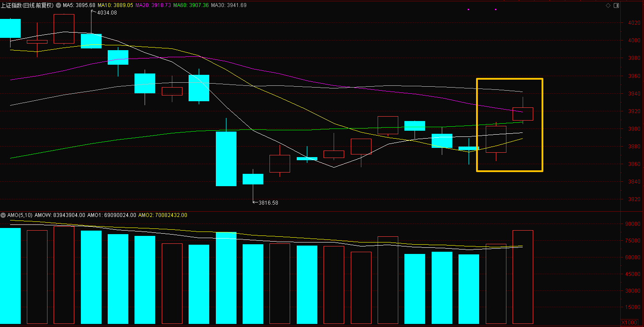Click the MA30 value label
This screenshot has width=644, height=327.
[x=229, y=5]
